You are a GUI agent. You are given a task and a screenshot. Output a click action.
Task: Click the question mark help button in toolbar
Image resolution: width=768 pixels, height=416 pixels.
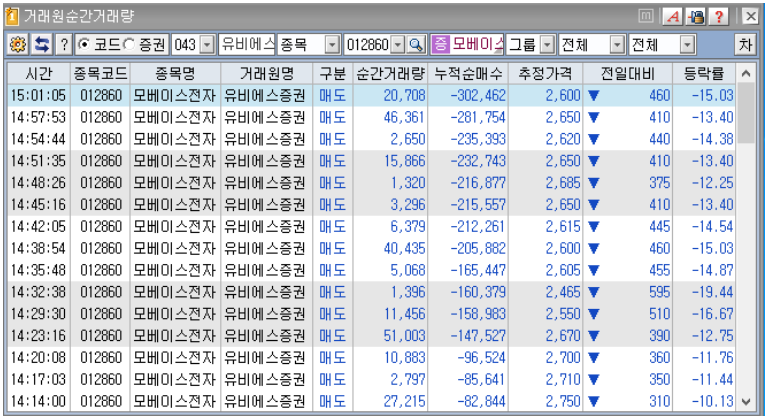tap(64, 45)
